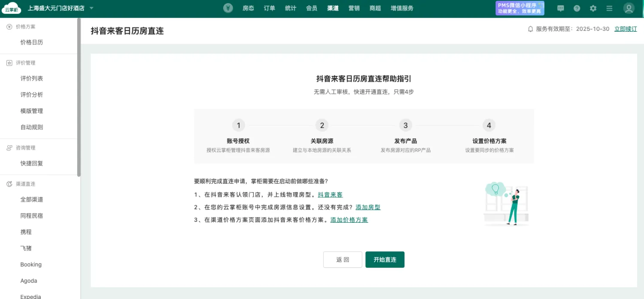Screen dimensions: 644x299
Task: Click the hotel name 上海盛大元门店好酒店
Action: tap(56, 8)
